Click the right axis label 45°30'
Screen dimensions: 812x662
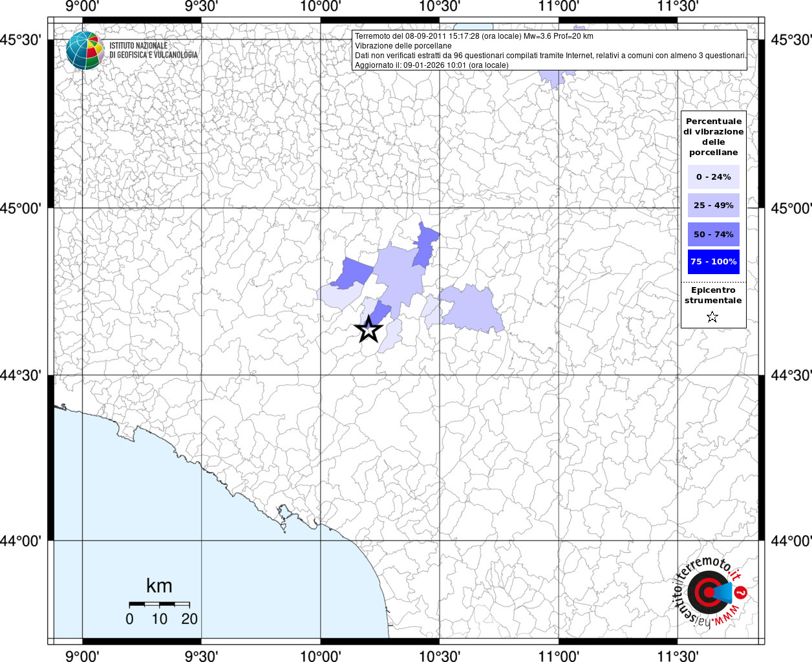point(791,40)
